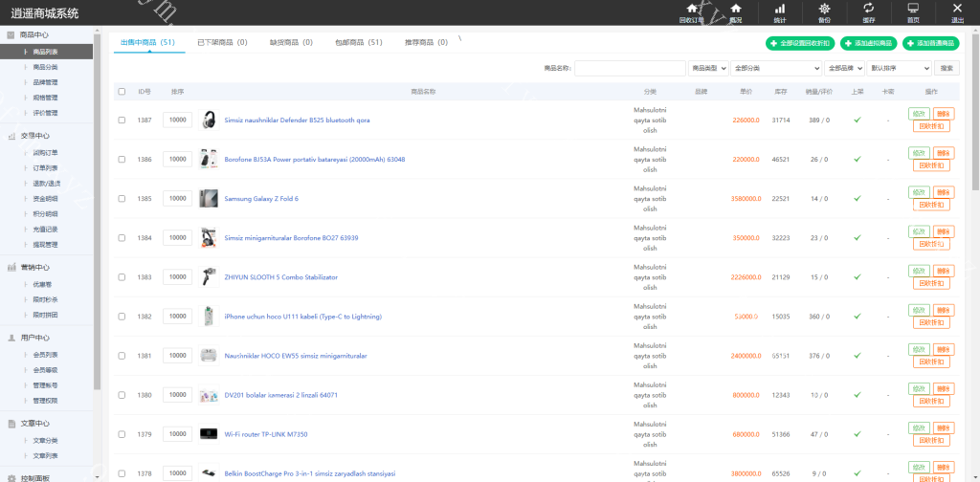
Task: Click 修改 for product ID 1387
Action: coord(919,114)
